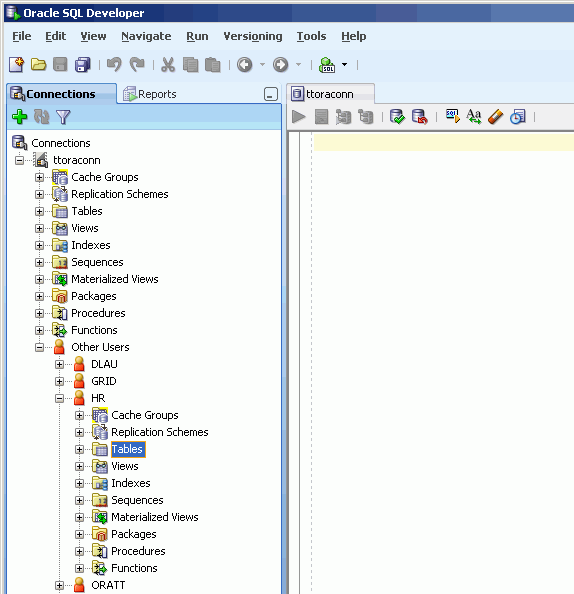Open the Tools menu
The height and width of the screenshot is (594, 574).
click(x=311, y=36)
